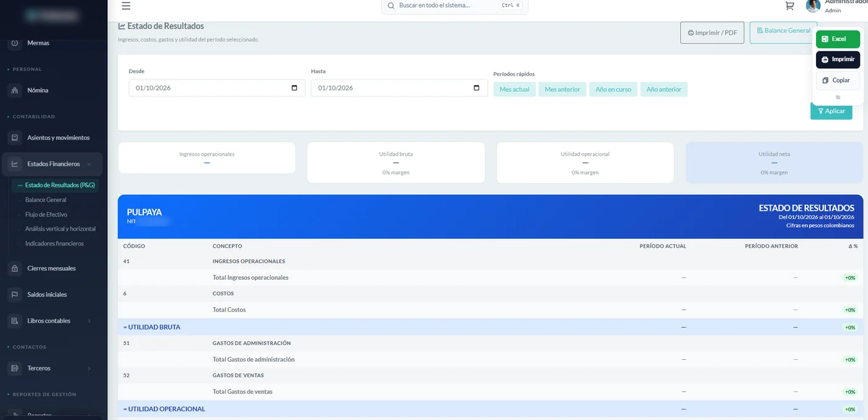Open the Desde date calendar picker
The image size is (868, 420).
pyautogui.click(x=294, y=88)
